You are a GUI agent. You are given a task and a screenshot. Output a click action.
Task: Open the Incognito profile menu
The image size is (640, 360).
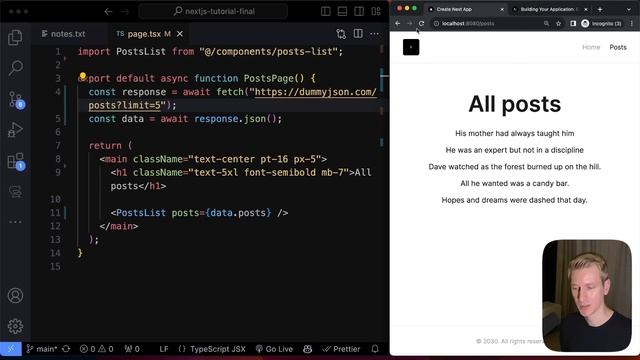[602, 23]
